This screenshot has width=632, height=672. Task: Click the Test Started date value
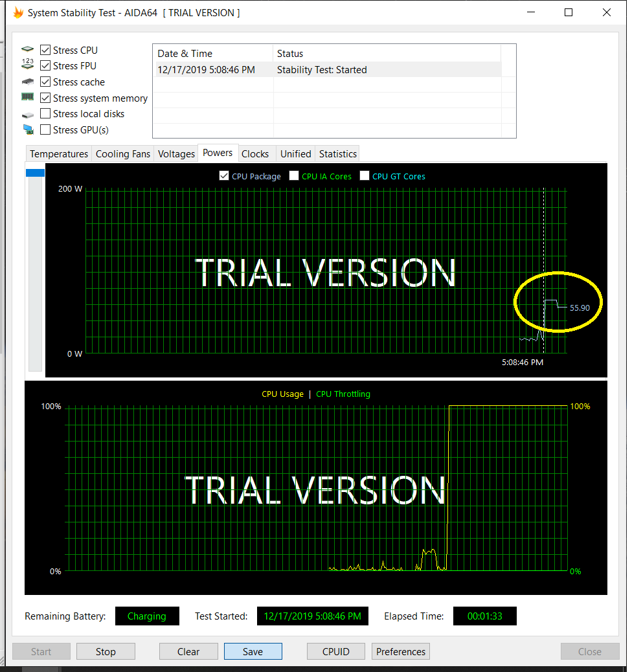(313, 616)
